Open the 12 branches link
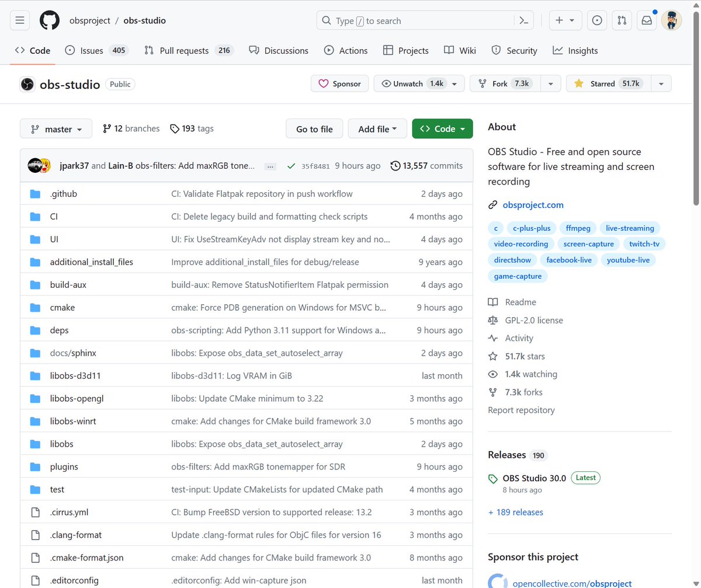Image resolution: width=701 pixels, height=588 pixels. point(131,128)
